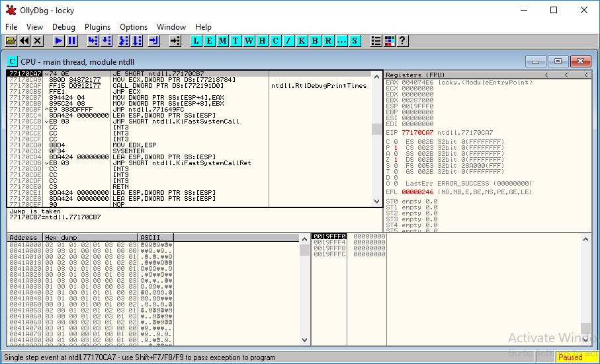Toggle the A auxiliary flag value
Viewport: 600px width, 364px height.
coord(396,153)
